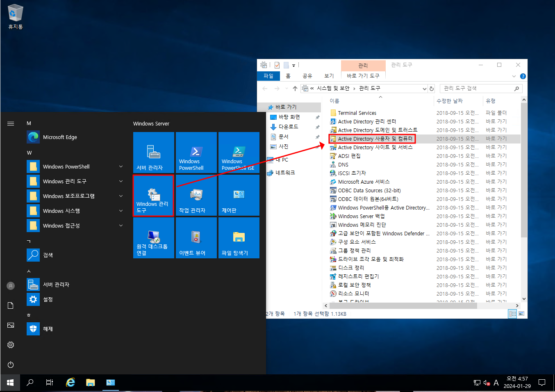Launch the Windows PowerShell ISE tile
Image resolution: width=555 pixels, height=392 pixels.
click(x=239, y=152)
